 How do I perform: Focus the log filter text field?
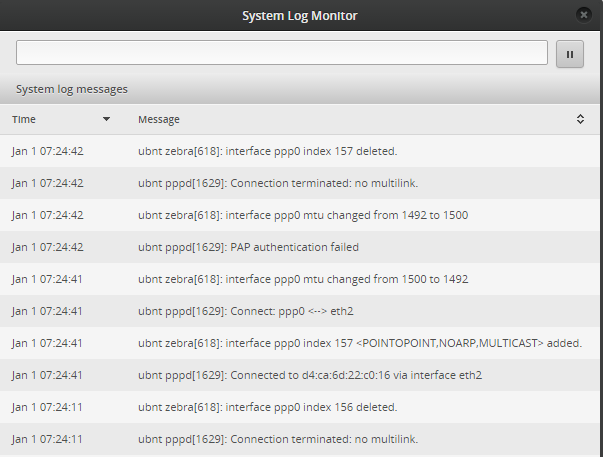(x=281, y=53)
